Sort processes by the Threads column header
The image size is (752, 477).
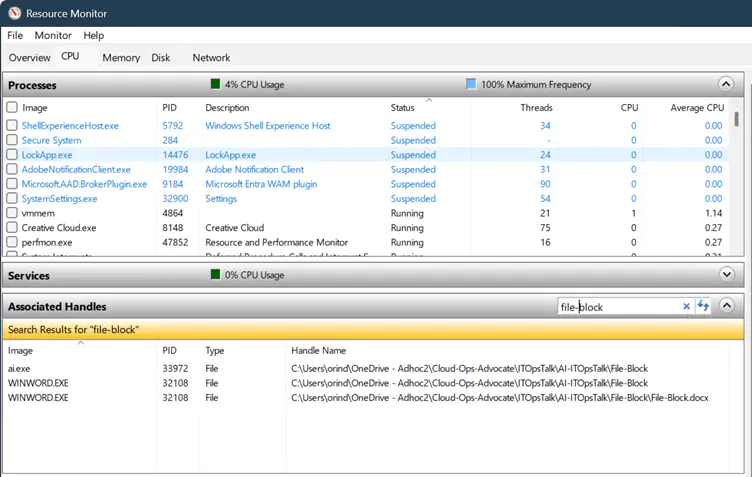click(535, 108)
